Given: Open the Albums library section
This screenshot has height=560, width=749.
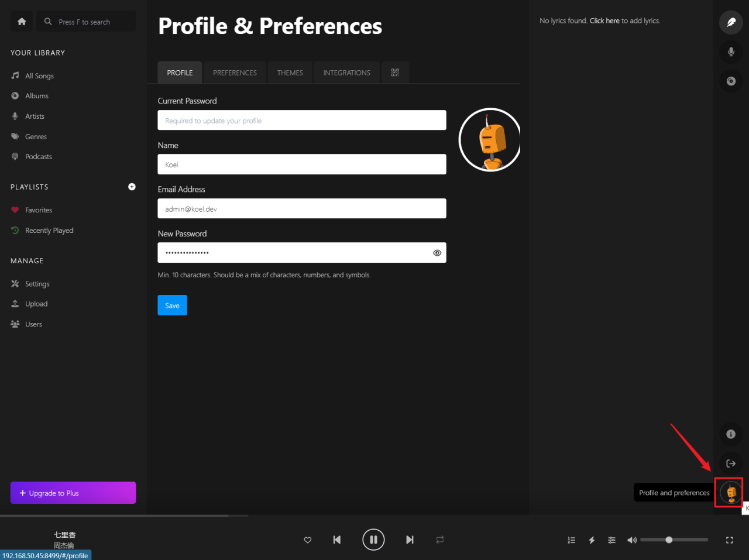Looking at the screenshot, I should coord(36,96).
